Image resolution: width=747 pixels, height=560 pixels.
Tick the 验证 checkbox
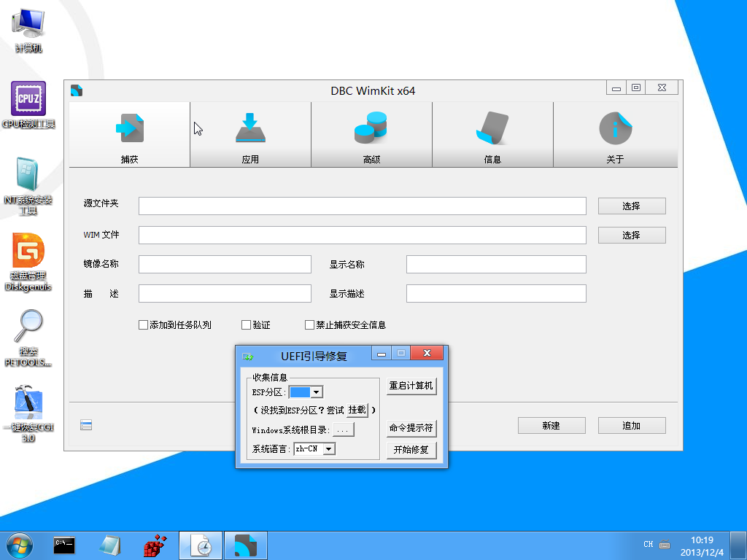tap(247, 324)
